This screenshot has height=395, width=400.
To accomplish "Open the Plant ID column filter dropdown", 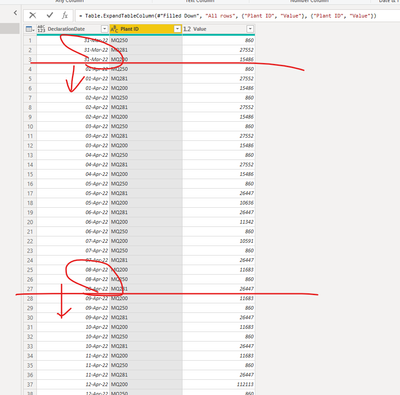I will pos(177,29).
